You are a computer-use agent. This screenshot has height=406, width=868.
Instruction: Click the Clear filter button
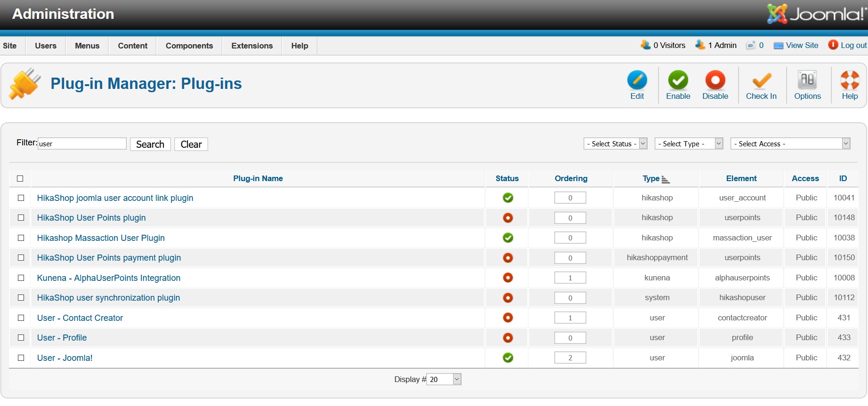[191, 144]
